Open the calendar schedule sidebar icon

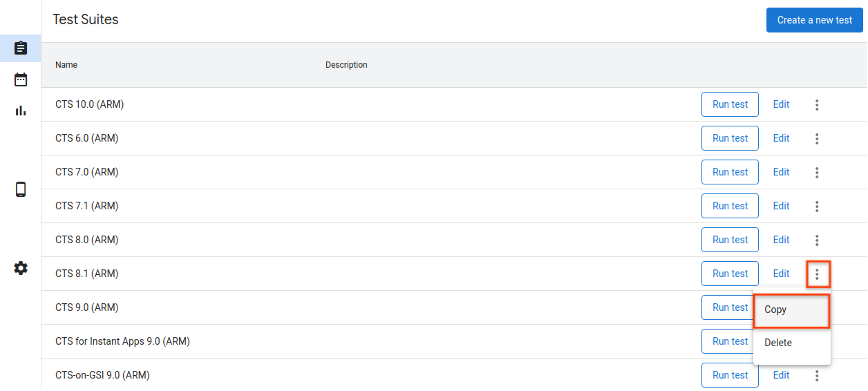click(x=21, y=79)
